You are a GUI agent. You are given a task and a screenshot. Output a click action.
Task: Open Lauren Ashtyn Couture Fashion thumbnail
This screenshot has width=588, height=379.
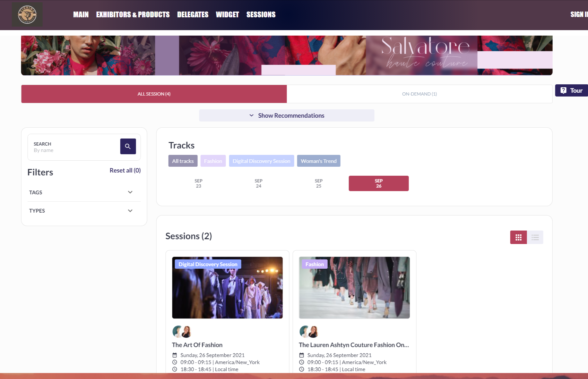click(355, 288)
